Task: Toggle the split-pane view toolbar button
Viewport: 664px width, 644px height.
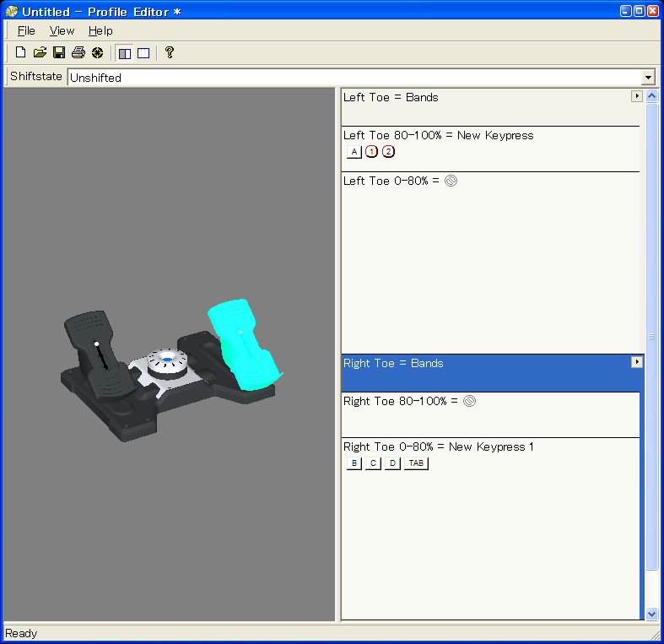Action: (125, 53)
